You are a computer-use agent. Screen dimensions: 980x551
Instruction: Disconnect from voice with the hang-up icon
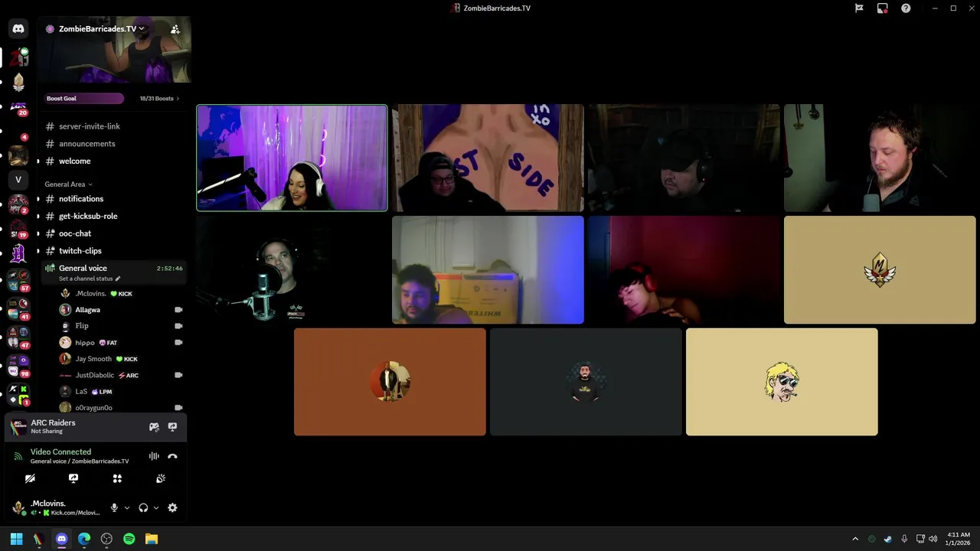tap(172, 456)
